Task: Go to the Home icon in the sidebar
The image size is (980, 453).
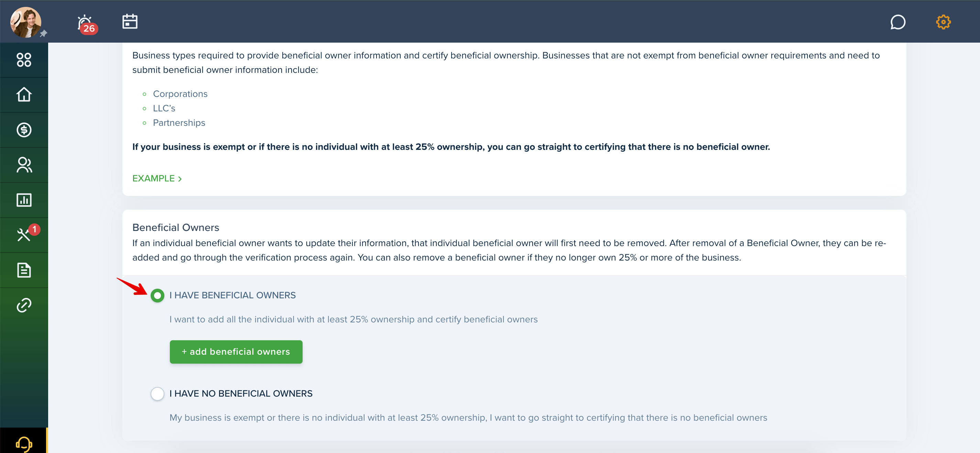Action: click(24, 95)
